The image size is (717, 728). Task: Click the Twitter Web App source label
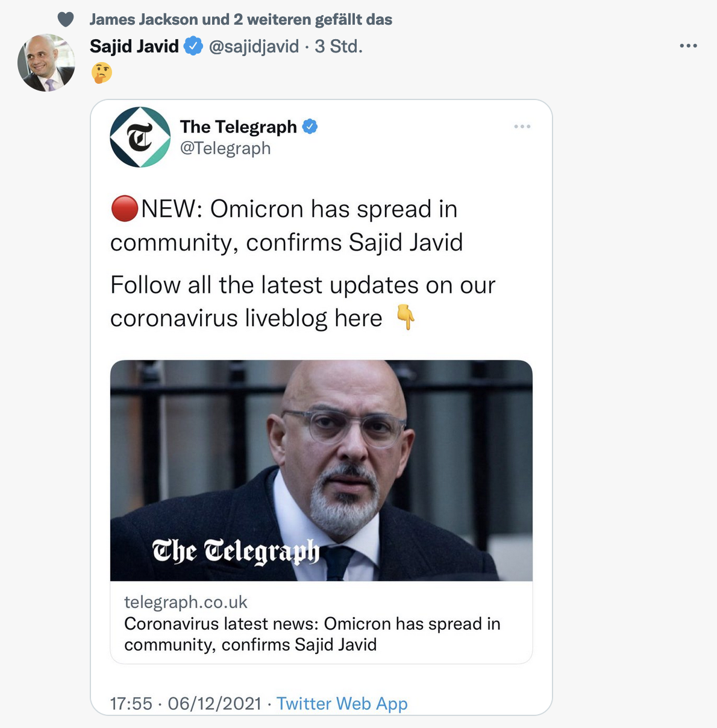pos(342,703)
